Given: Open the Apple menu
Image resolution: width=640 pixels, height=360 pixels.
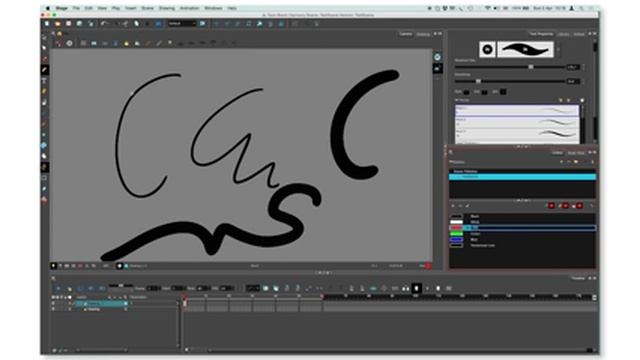Looking at the screenshot, I should 48,8.
